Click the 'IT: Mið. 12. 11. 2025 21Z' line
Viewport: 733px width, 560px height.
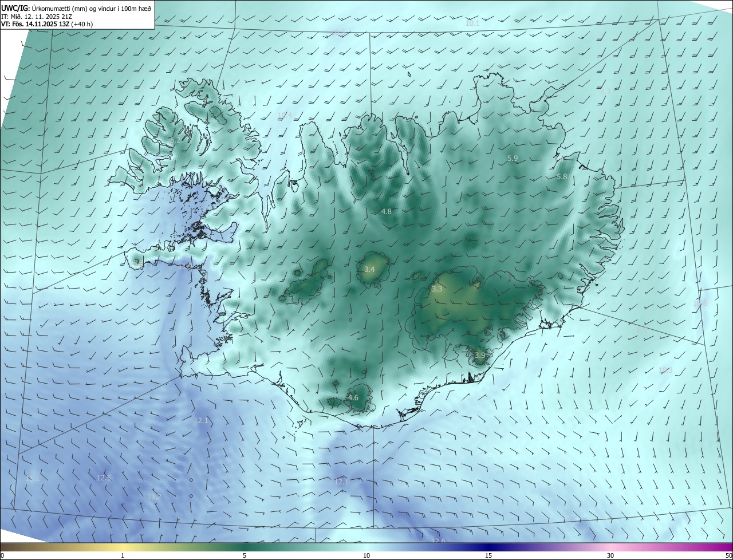36,17
